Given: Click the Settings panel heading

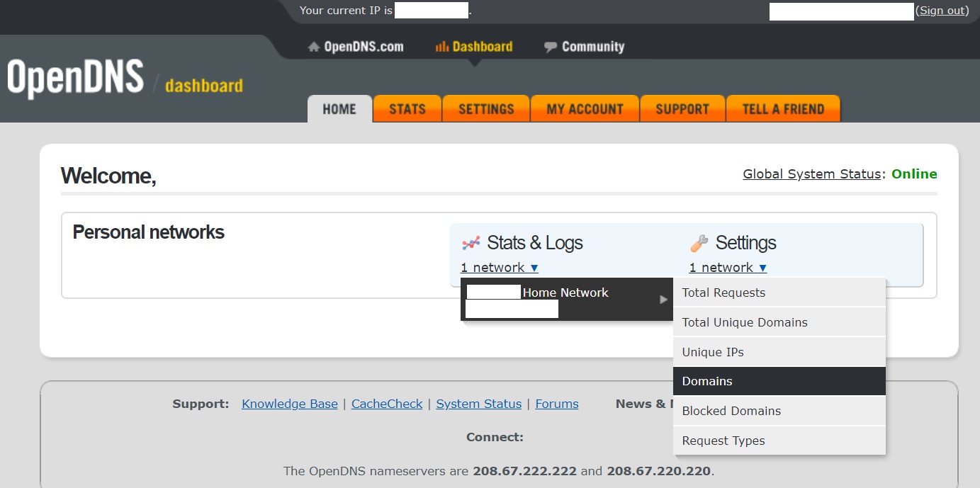Looking at the screenshot, I should click(x=746, y=243).
